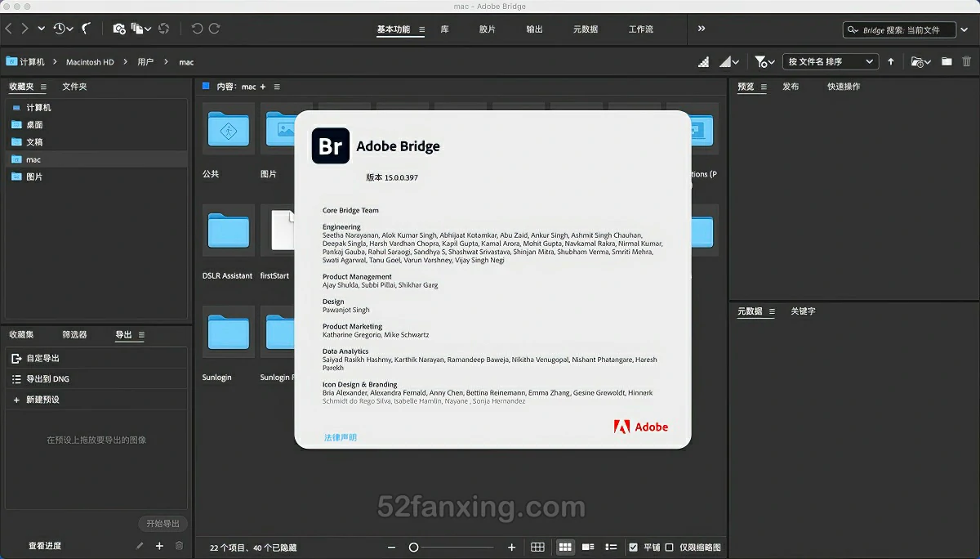980x559 pixels.
Task: Choose the 自定导出 preset
Action: click(96, 358)
